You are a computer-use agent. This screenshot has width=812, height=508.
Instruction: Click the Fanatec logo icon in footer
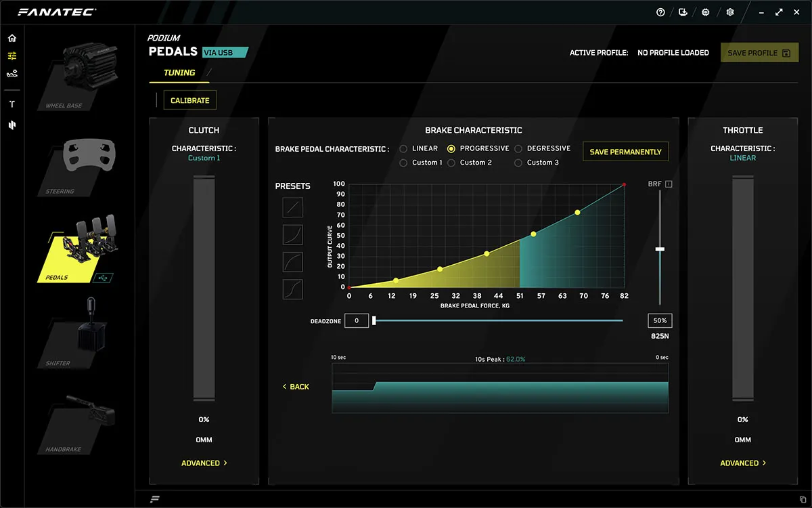pos(154,499)
